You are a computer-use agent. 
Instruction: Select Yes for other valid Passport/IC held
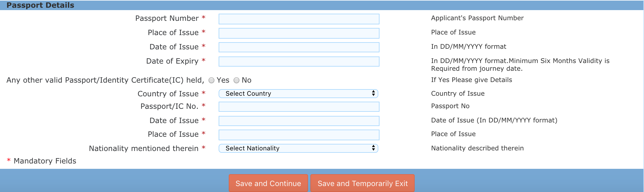pos(211,80)
